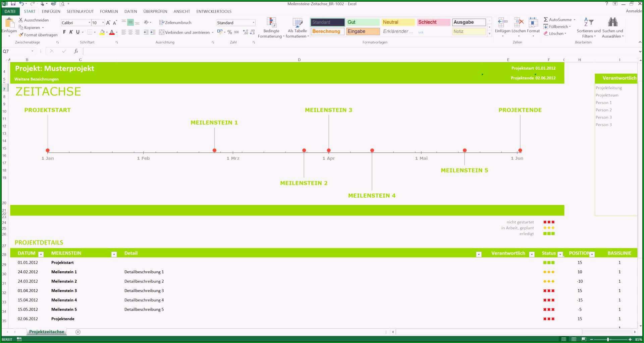
Task: Undo the last action
Action: coord(21,4)
